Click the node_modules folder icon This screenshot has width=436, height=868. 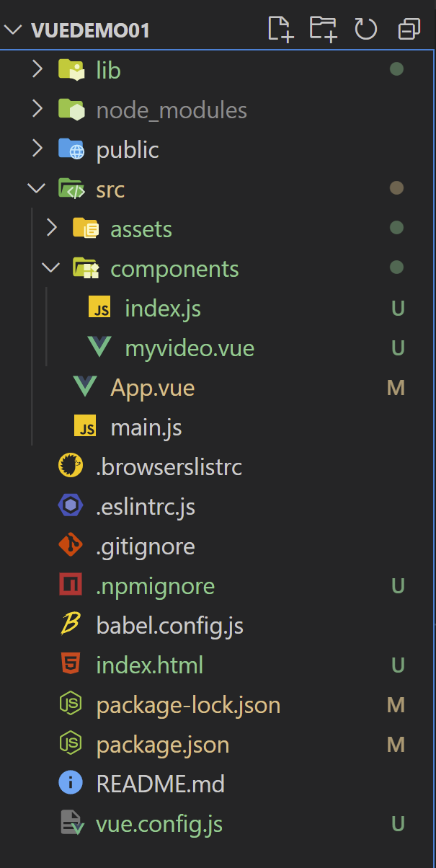[71, 110]
